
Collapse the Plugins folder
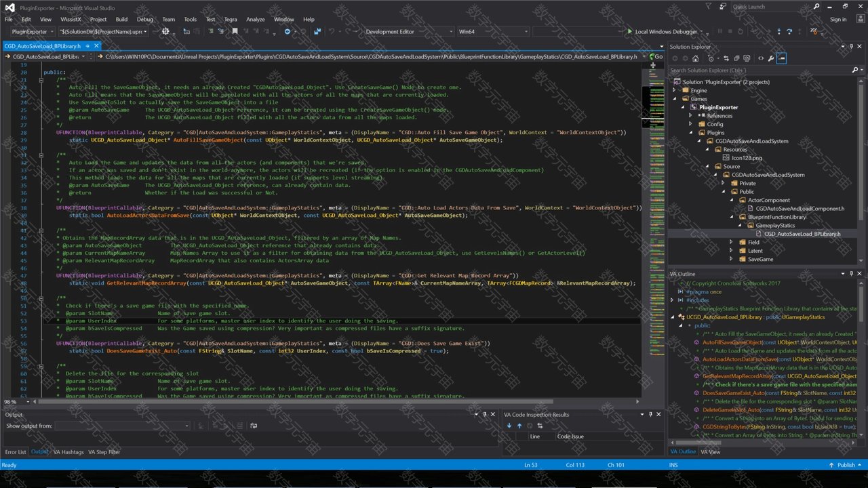[691, 133]
